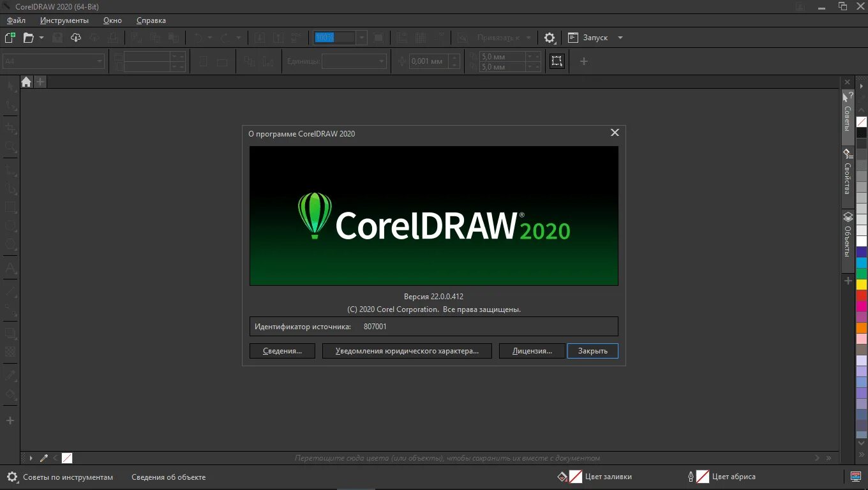The width and height of the screenshot is (868, 490).
Task: Open the Советы docker tab
Action: 848,117
